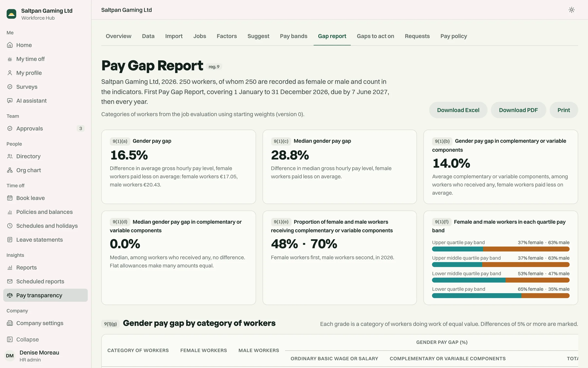Open Denise Moreau user profile

pos(46,356)
